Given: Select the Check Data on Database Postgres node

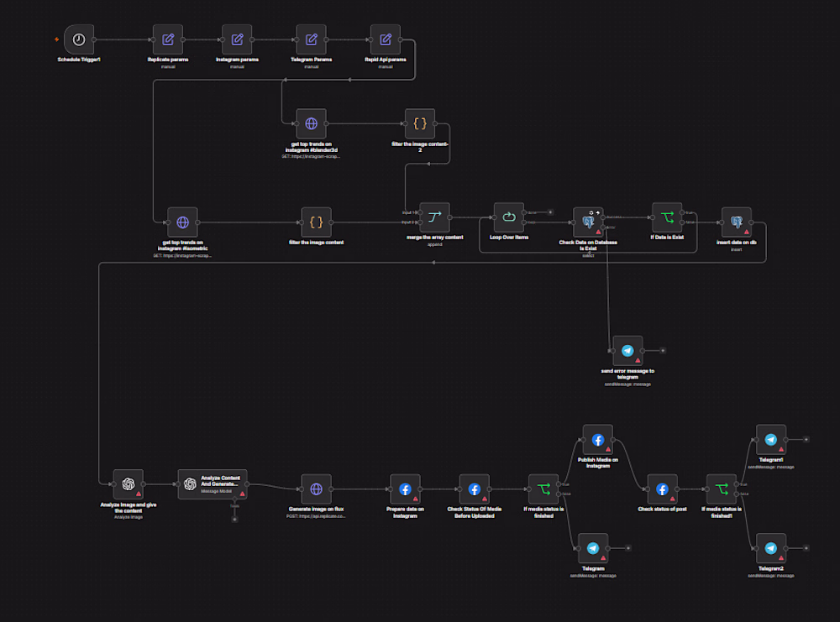Looking at the screenshot, I should pyautogui.click(x=588, y=222).
